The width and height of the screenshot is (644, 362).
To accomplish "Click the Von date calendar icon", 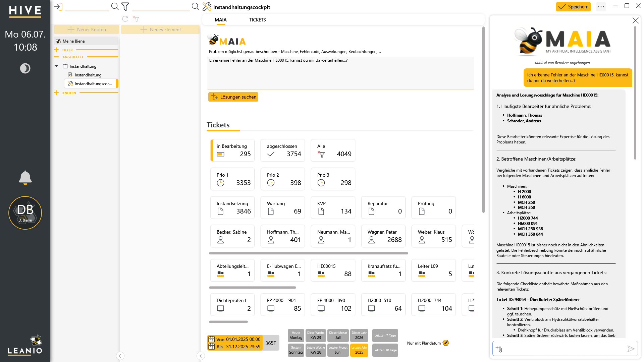I will pos(212,339).
